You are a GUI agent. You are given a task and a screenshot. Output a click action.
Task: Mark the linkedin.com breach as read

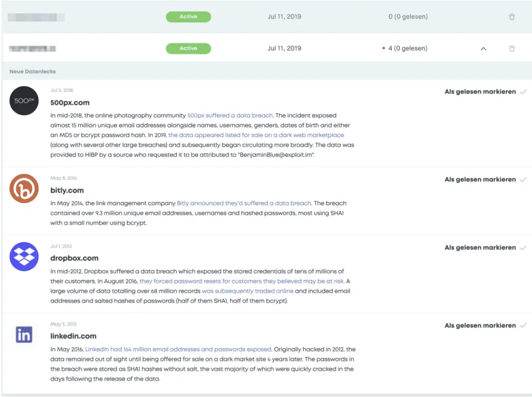click(x=485, y=325)
